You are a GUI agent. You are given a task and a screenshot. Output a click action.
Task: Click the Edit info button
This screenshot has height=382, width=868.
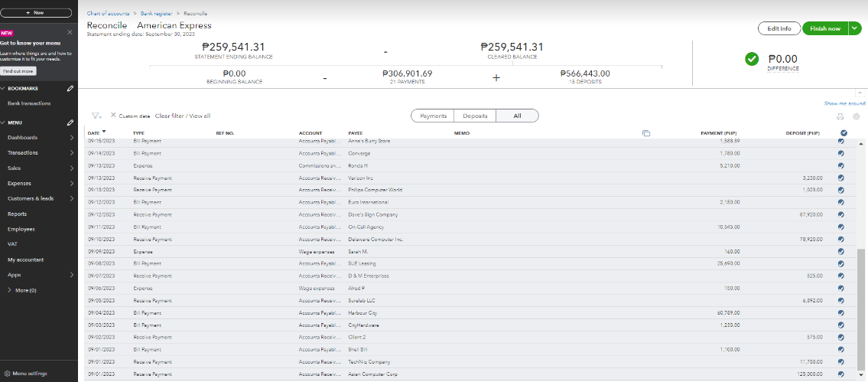coord(779,28)
